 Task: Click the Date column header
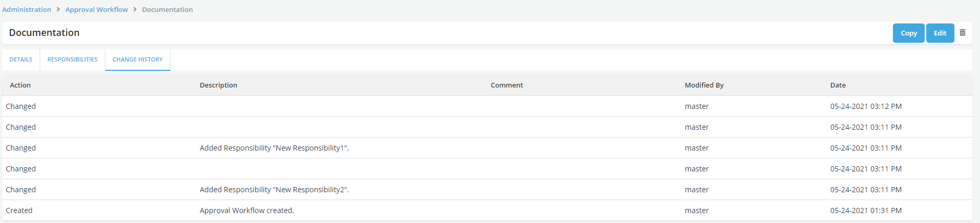click(838, 85)
